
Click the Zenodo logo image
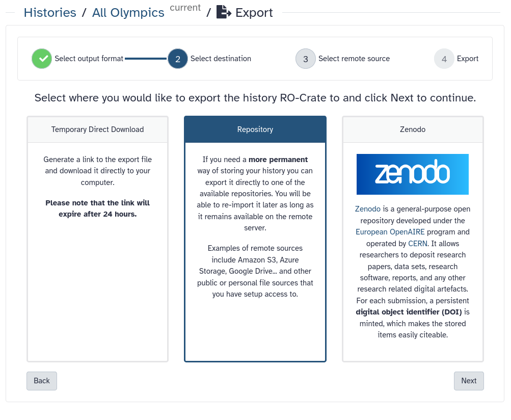[x=412, y=174]
